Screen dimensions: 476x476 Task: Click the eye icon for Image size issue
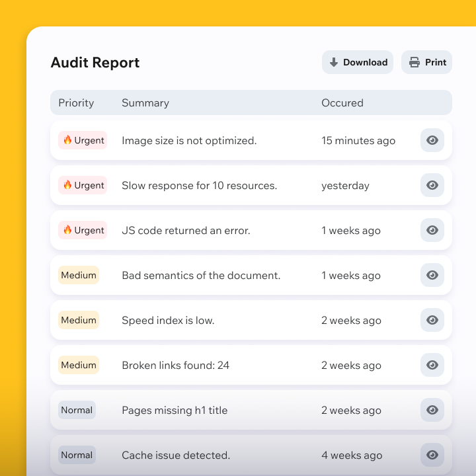pyautogui.click(x=432, y=140)
